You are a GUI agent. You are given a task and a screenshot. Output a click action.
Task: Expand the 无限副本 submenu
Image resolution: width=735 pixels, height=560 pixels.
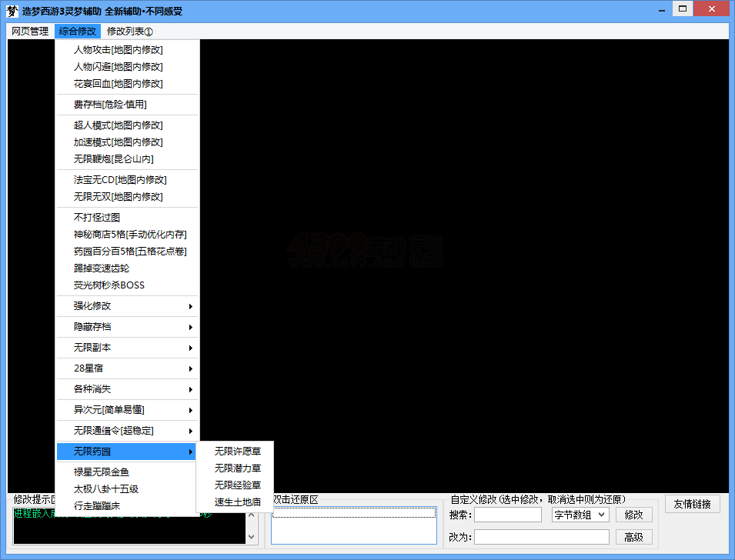pos(128,347)
